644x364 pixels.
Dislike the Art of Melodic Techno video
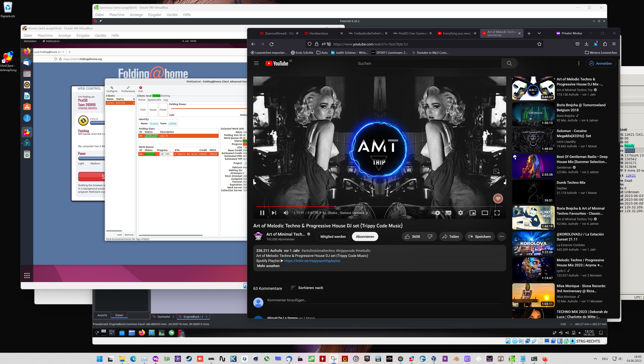tap(430, 237)
